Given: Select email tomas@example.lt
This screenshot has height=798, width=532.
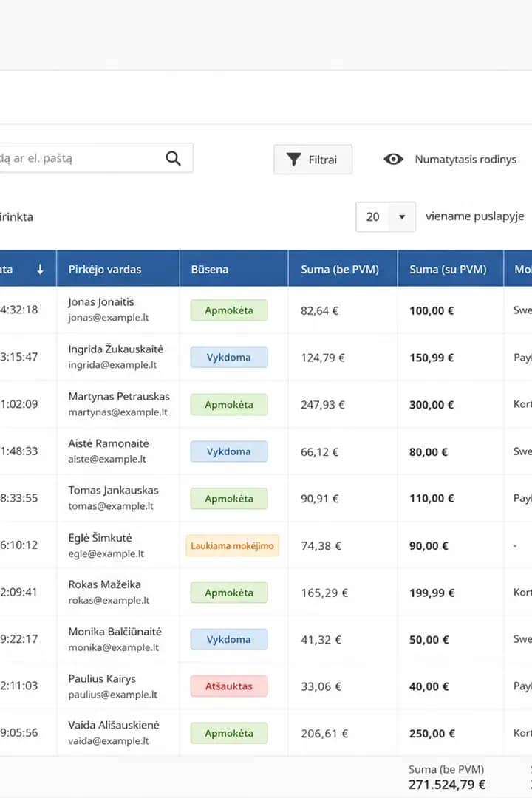Looking at the screenshot, I should pos(111,506).
